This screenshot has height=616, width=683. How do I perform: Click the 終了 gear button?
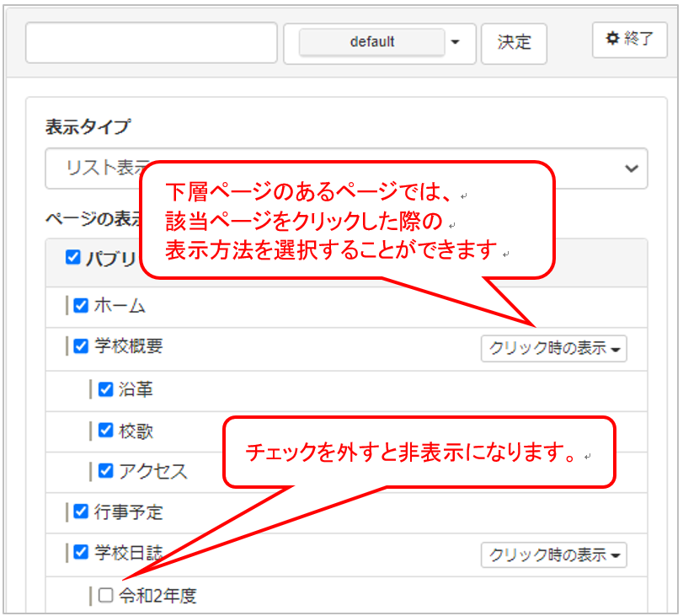pyautogui.click(x=630, y=39)
